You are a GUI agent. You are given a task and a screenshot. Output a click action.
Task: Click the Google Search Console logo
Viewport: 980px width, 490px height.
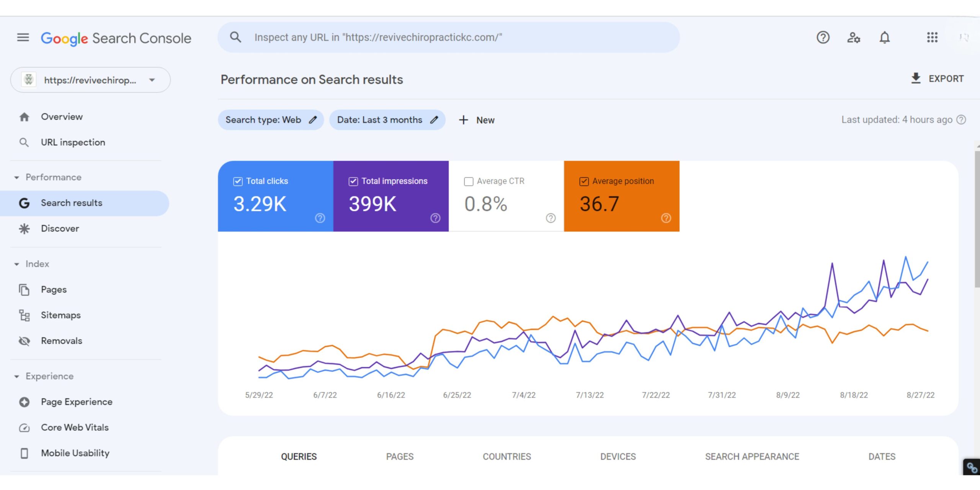(x=116, y=38)
